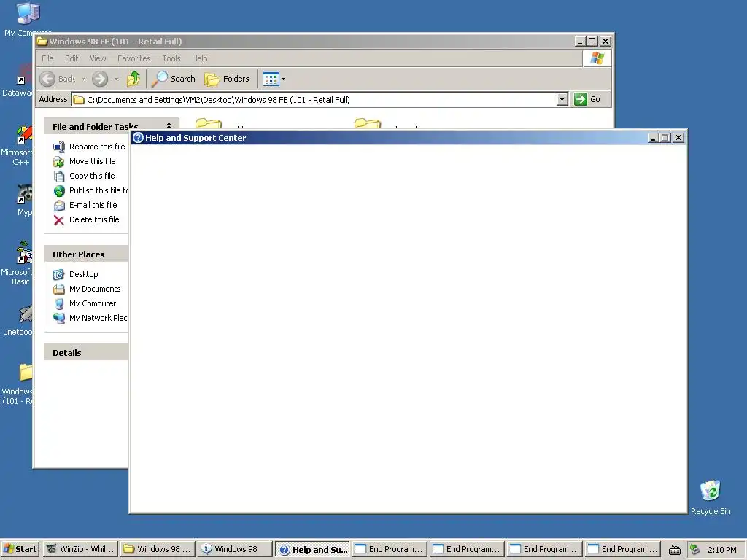
Task: Click Rename this file link
Action: click(97, 147)
